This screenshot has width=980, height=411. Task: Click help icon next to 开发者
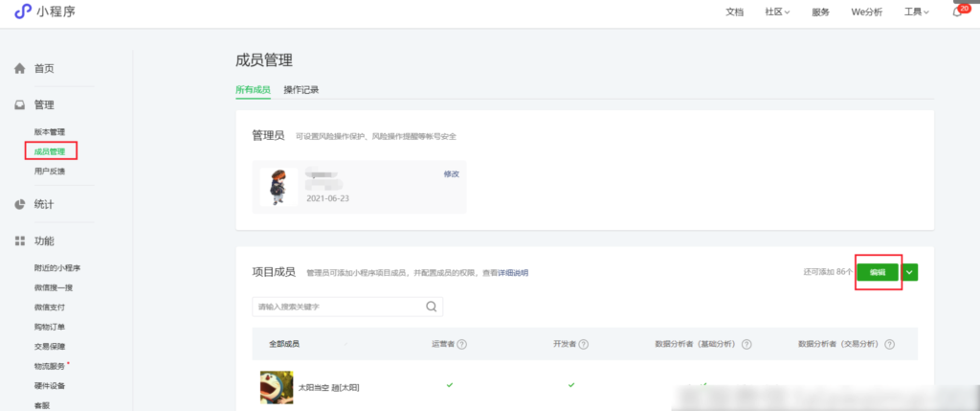click(x=583, y=344)
